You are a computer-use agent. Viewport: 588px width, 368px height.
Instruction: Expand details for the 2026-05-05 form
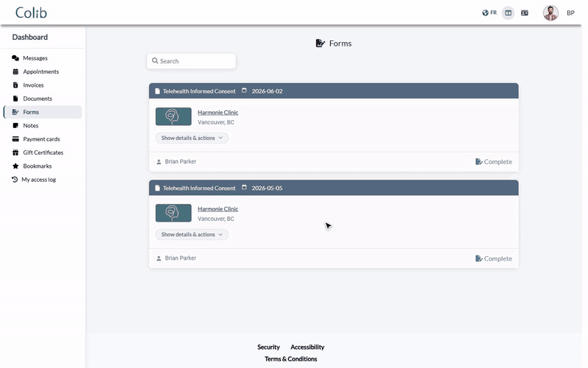pyautogui.click(x=192, y=234)
